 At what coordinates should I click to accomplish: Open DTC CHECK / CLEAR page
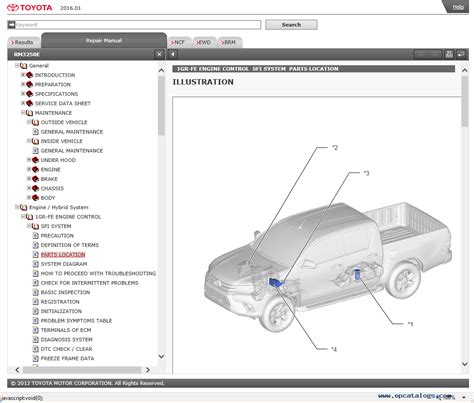[x=67, y=349]
